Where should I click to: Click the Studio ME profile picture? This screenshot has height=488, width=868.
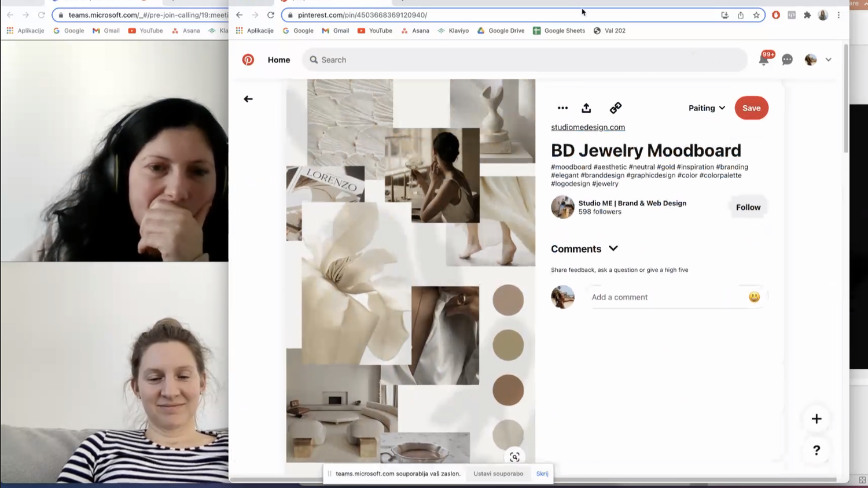pyautogui.click(x=562, y=207)
